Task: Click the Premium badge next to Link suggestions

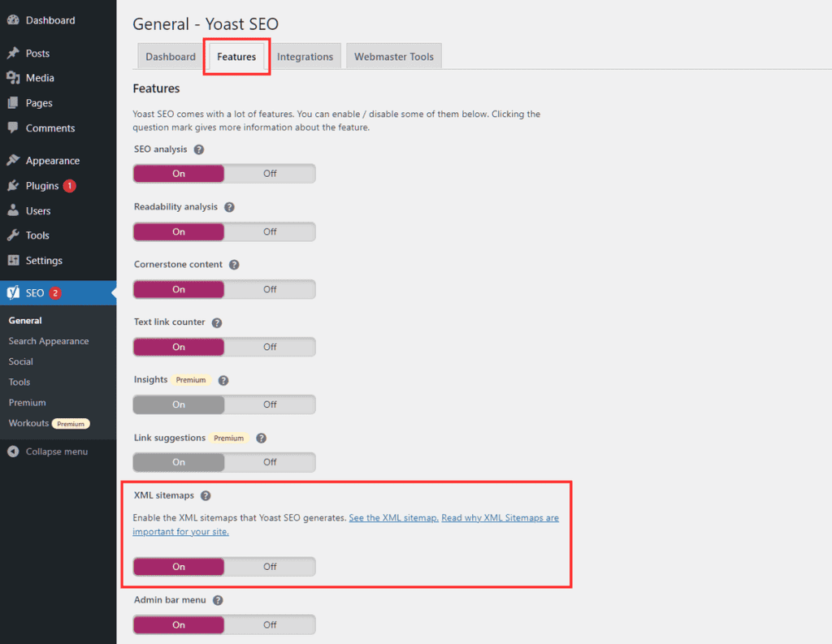Action: pos(228,439)
